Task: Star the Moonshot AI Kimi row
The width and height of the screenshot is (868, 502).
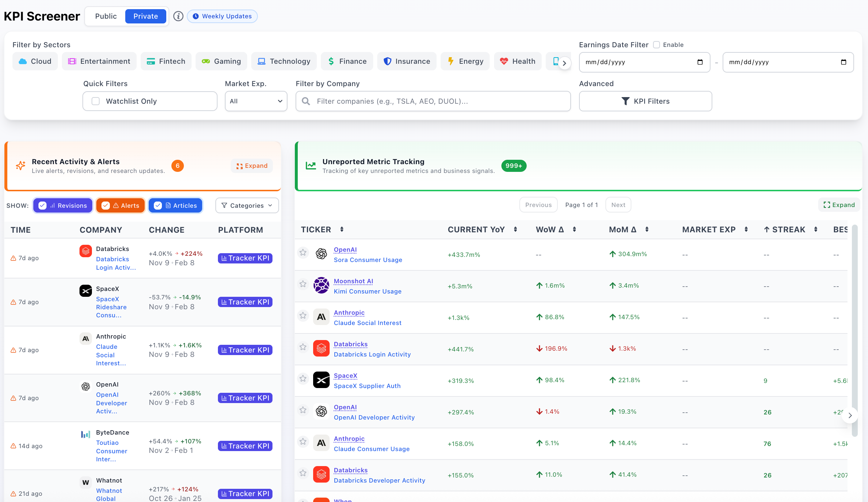Action: point(303,284)
